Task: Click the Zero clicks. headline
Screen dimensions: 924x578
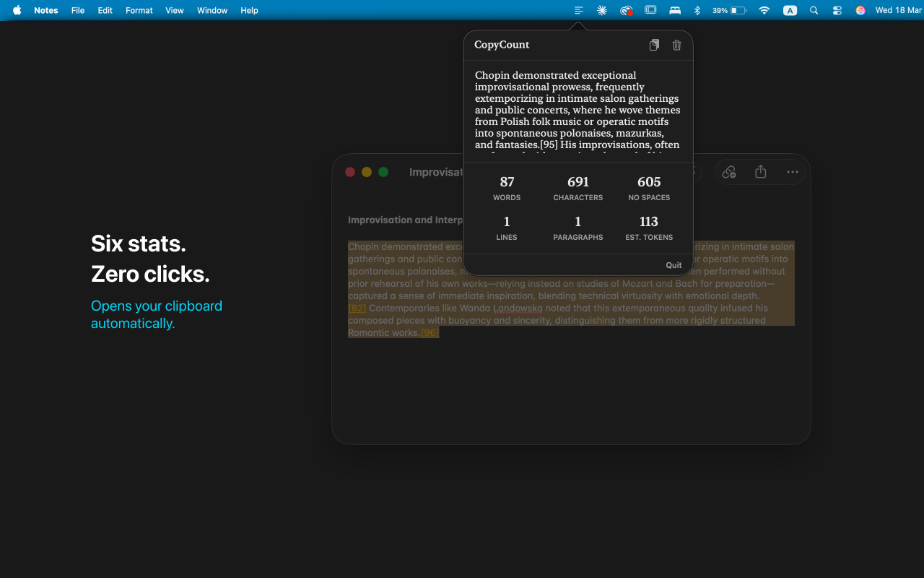Action: pos(150,275)
